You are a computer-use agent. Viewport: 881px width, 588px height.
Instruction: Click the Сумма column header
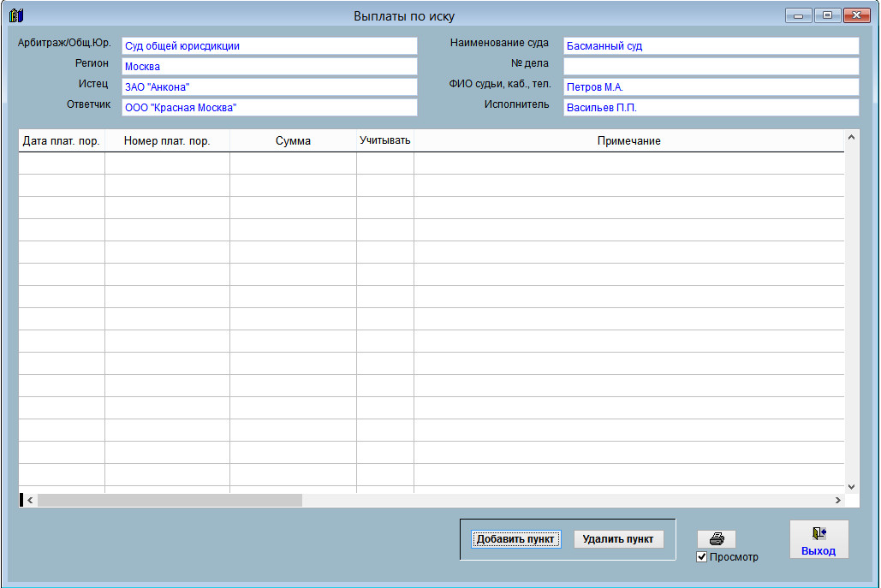[293, 141]
